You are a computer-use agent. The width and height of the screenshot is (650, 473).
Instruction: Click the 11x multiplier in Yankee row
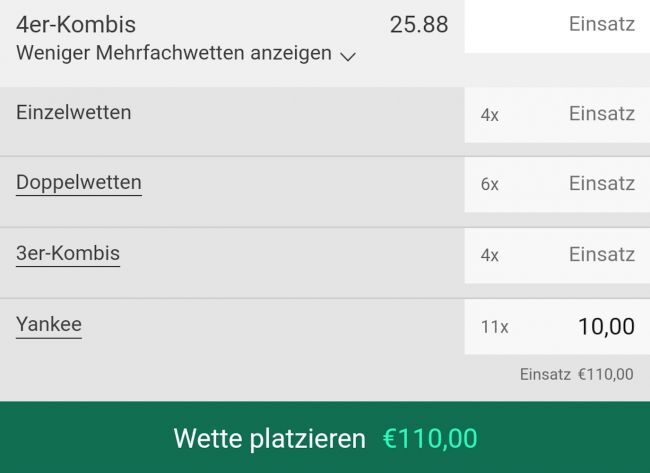[x=494, y=327]
